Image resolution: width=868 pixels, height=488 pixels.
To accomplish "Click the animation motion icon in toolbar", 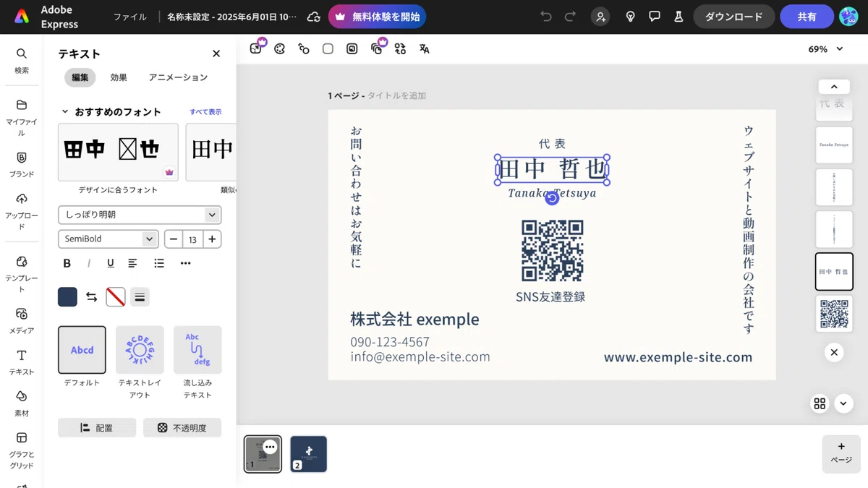I will [x=304, y=48].
